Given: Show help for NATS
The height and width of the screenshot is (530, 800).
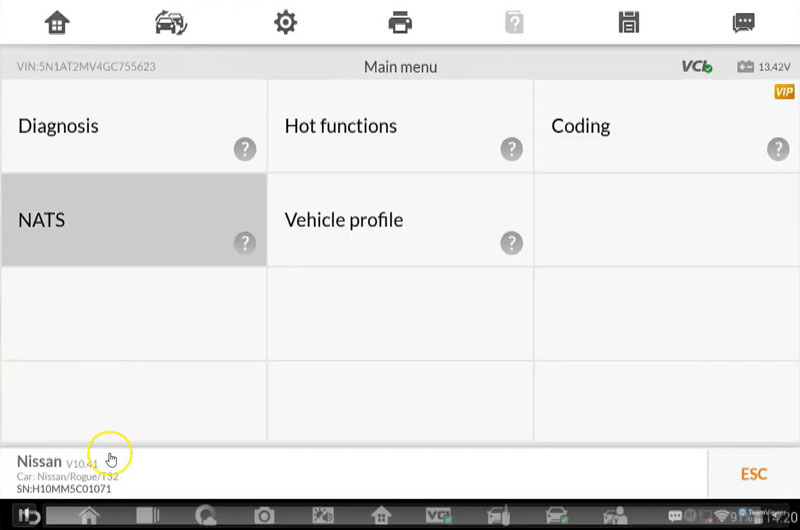Looking at the screenshot, I should (245, 242).
